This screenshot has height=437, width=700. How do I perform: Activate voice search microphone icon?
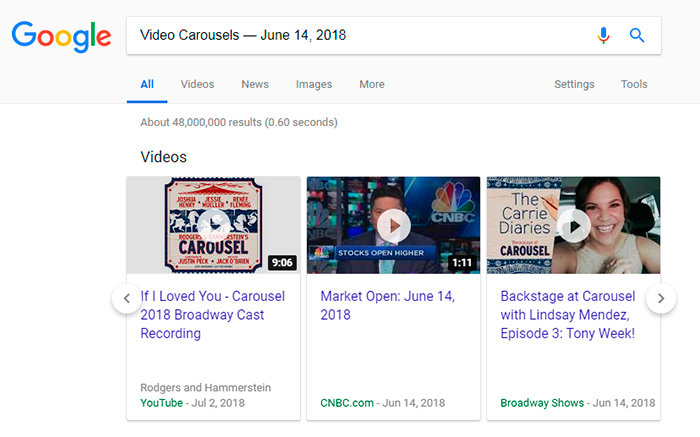pos(603,35)
